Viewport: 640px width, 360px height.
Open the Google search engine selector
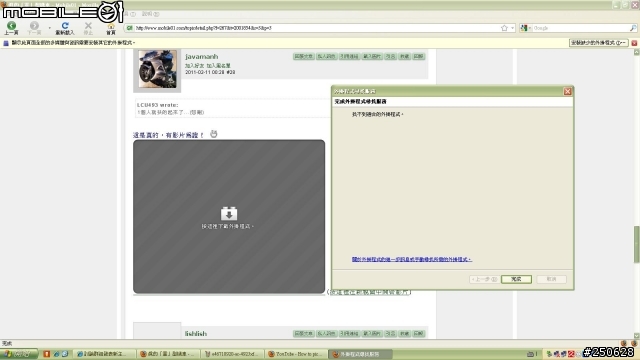click(x=525, y=28)
